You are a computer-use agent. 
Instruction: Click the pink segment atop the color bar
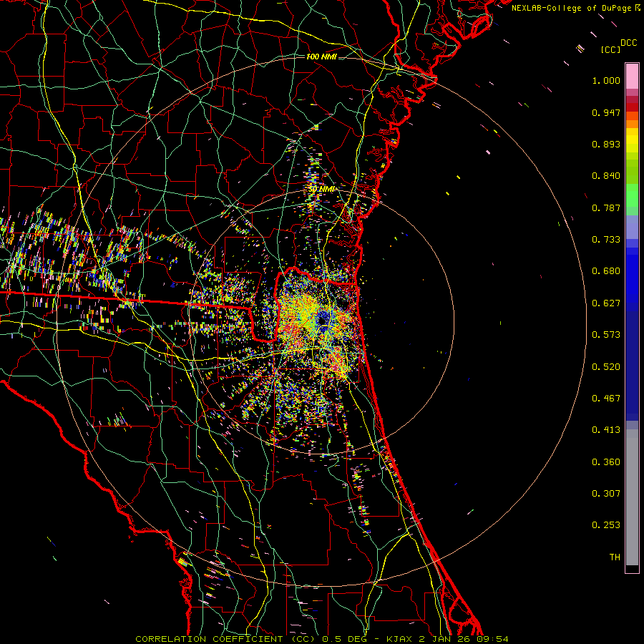pos(632,76)
